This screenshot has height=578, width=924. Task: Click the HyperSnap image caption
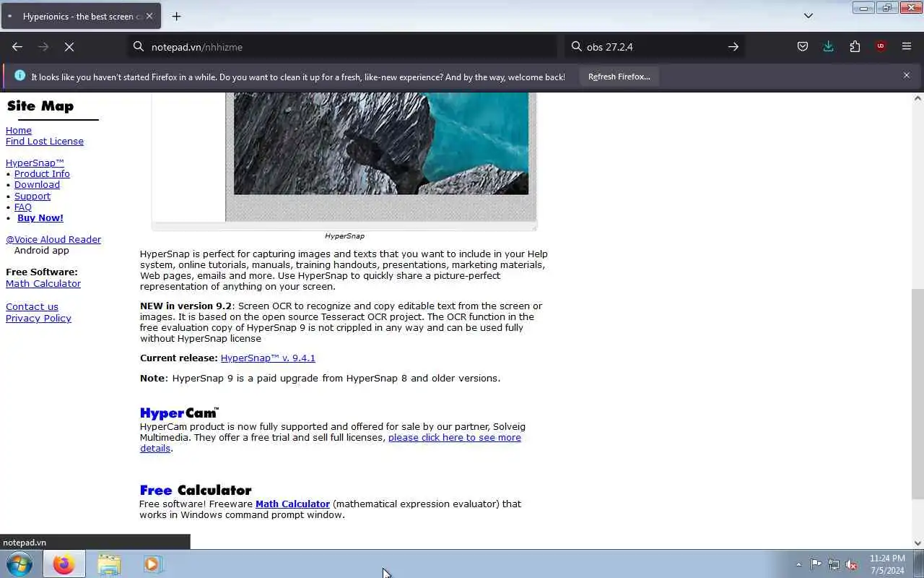pyautogui.click(x=344, y=236)
